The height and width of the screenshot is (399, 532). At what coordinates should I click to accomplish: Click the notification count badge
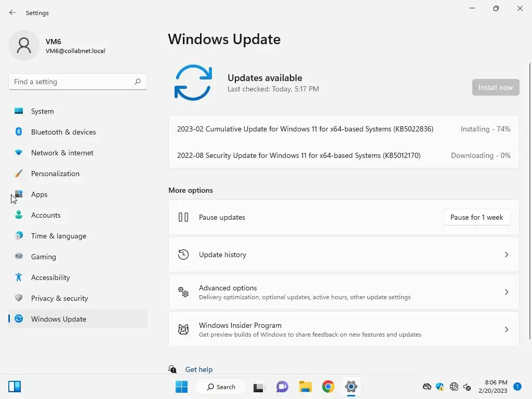517,387
